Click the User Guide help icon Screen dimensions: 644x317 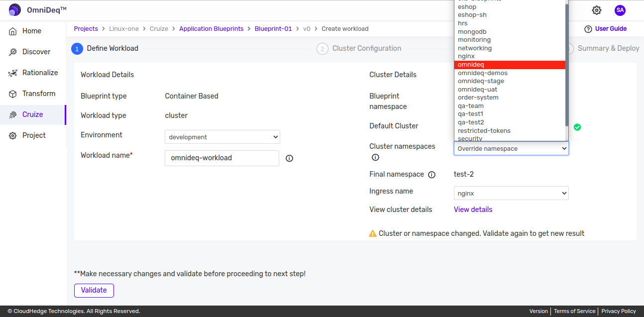click(x=588, y=29)
